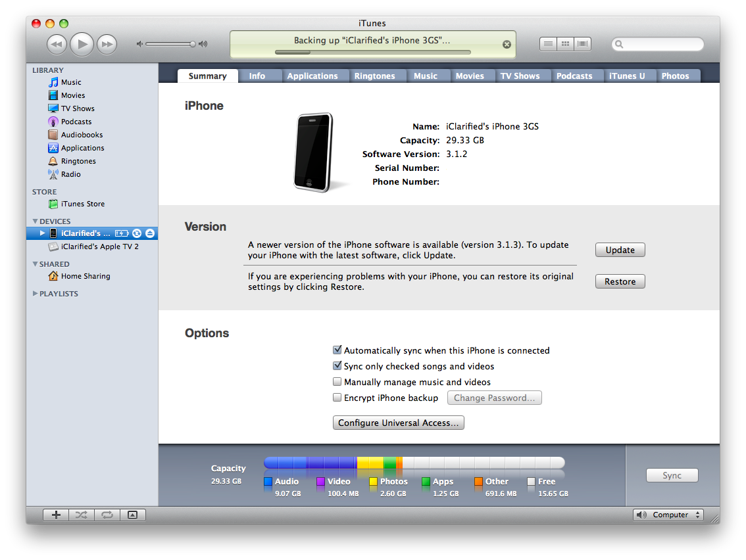Click the create playlist plus button
The width and height of the screenshot is (746, 560).
[56, 515]
